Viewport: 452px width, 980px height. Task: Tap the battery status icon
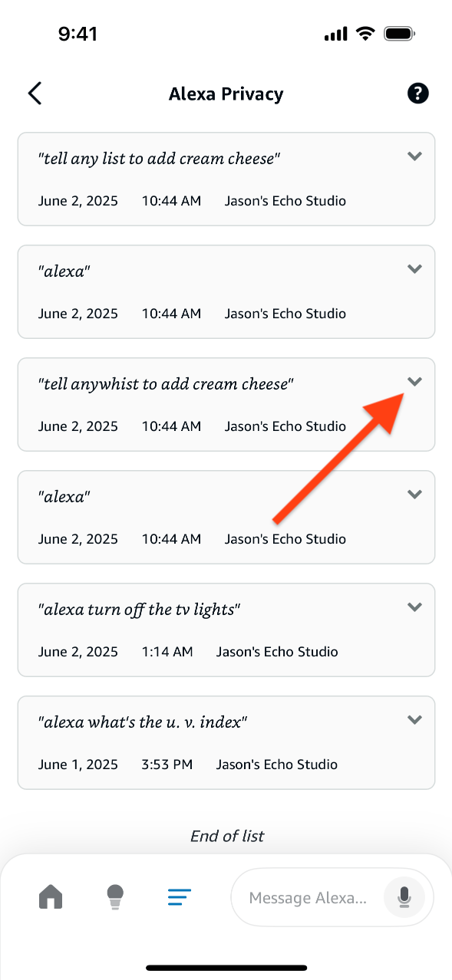400,34
